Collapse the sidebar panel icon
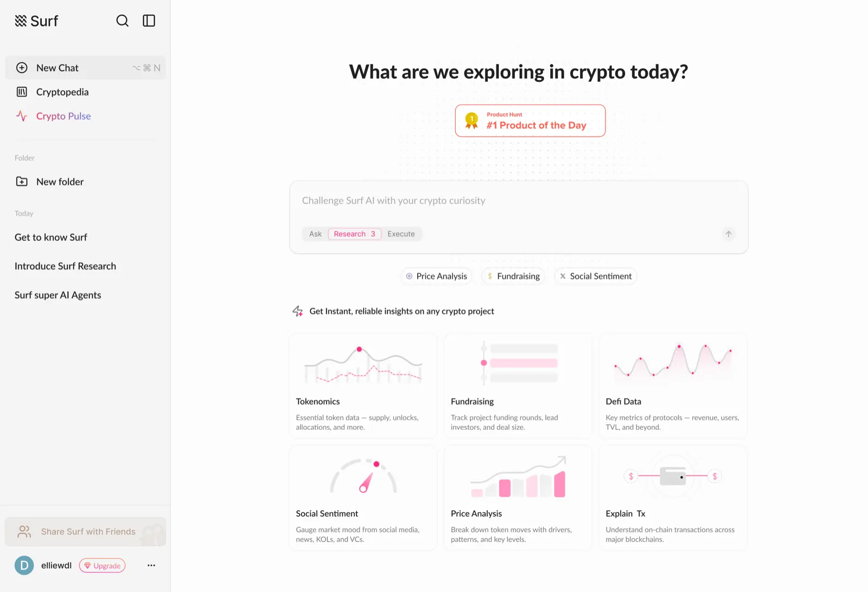Viewport: 868px width, 592px height. click(x=149, y=21)
